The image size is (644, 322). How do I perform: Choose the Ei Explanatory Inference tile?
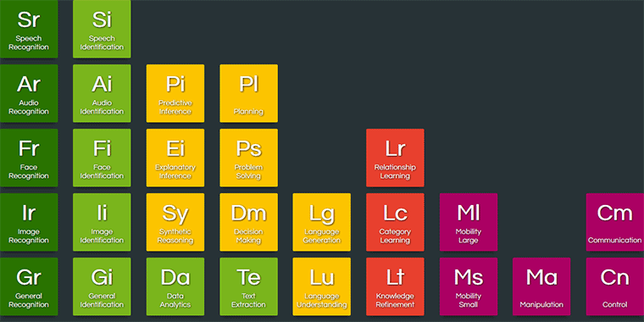[175, 158]
